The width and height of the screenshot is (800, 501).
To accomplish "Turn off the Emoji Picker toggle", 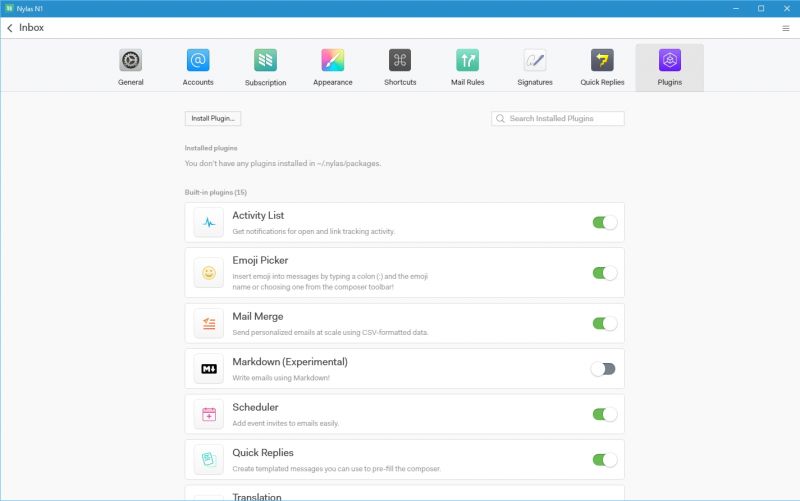I will [x=605, y=273].
